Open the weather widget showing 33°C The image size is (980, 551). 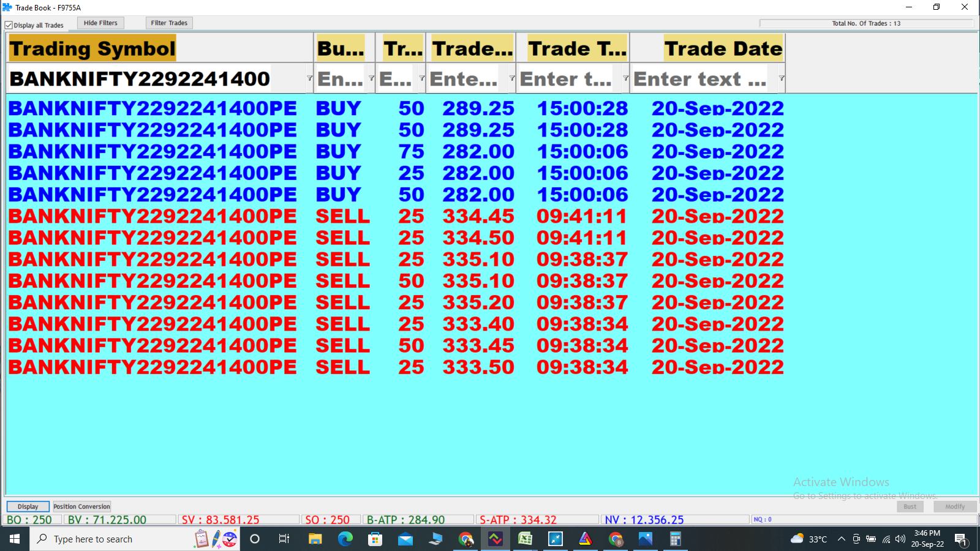pos(809,539)
